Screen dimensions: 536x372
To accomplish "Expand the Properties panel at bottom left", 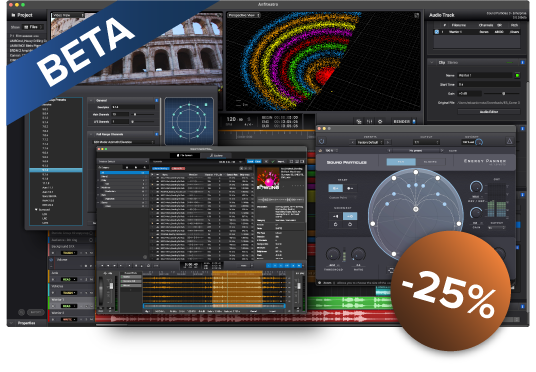I will click(12, 323).
